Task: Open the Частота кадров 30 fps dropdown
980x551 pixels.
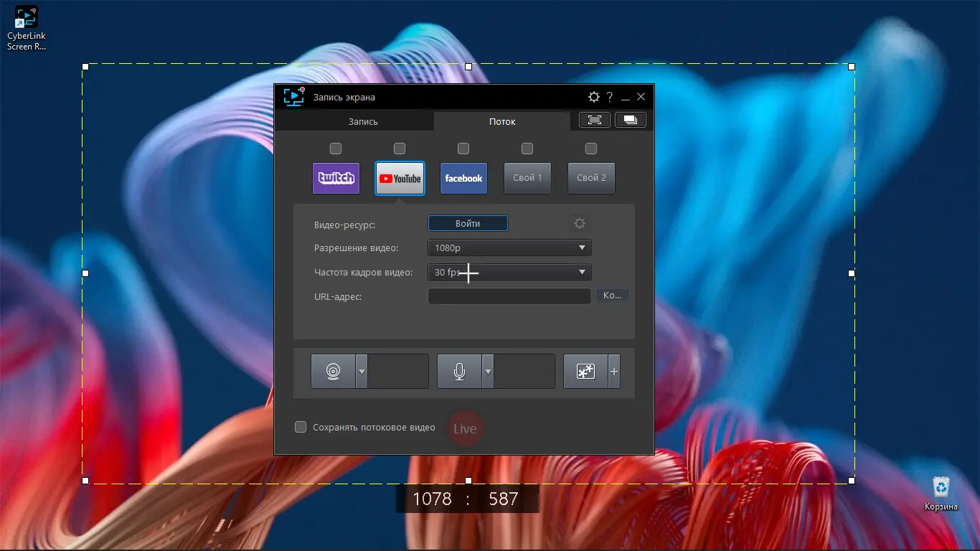Action: (509, 273)
